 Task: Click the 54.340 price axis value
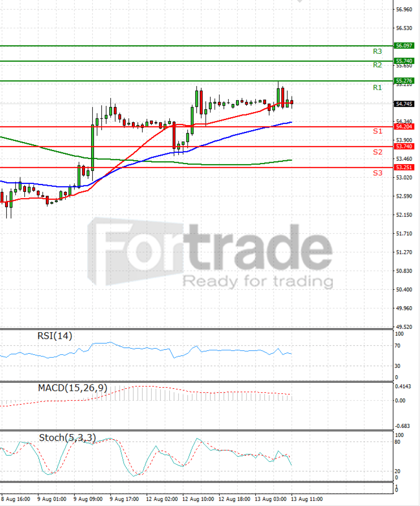(404, 121)
